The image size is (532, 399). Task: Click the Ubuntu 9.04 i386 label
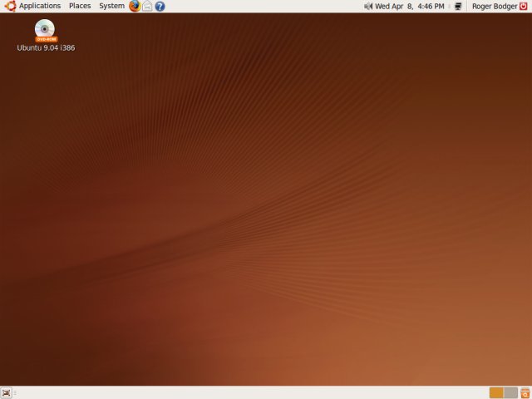(46, 48)
